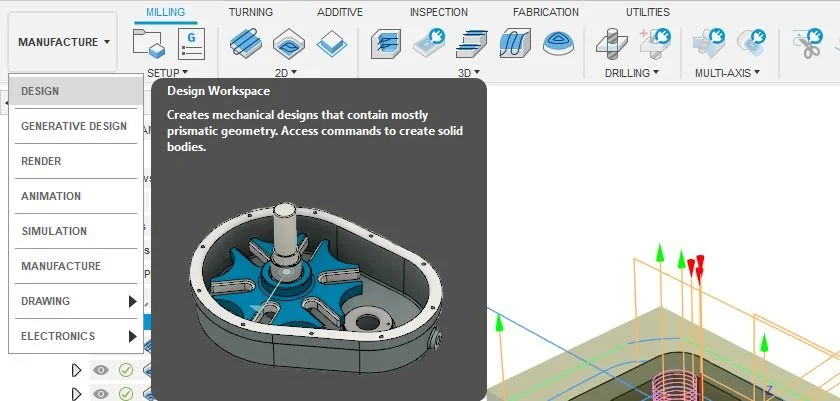Toggle eye visibility on upper operation row

pyautogui.click(x=100, y=370)
